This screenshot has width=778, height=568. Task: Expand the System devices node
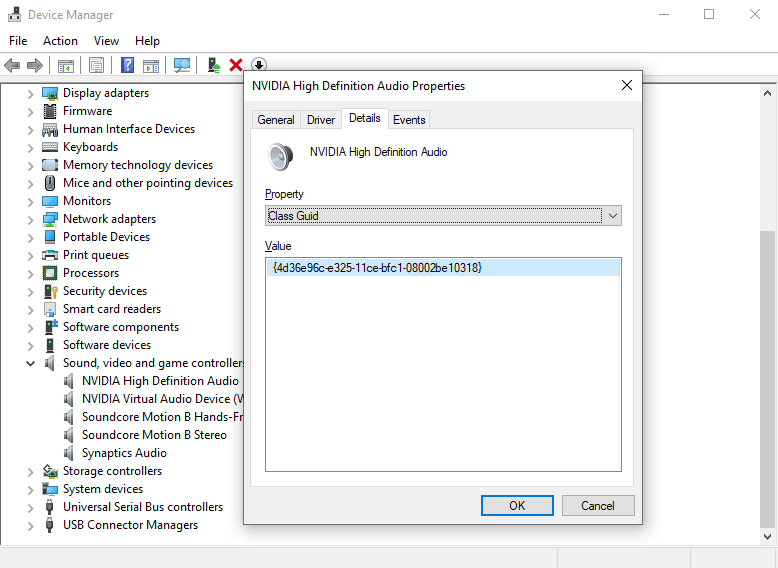tap(30, 490)
